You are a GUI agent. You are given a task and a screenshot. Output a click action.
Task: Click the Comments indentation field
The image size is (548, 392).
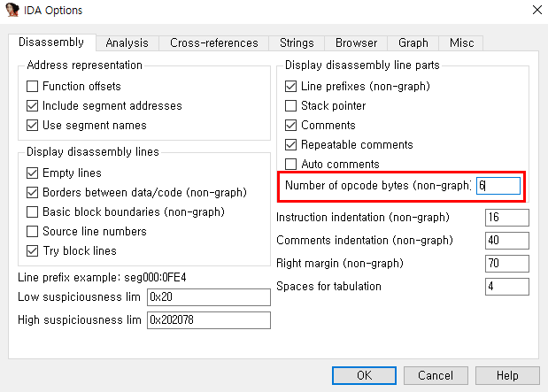507,241
